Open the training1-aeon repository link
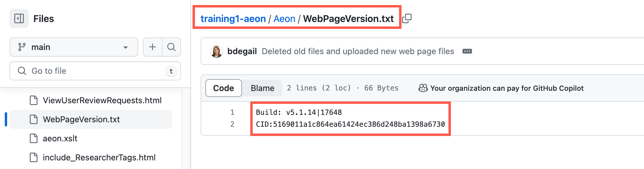The image size is (644, 169). 233,19
